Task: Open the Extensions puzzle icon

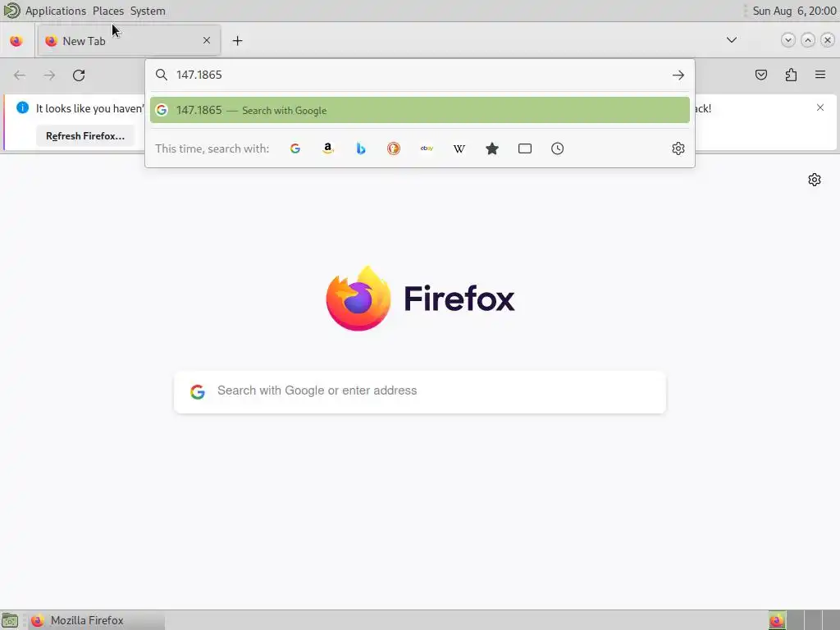Action: pyautogui.click(x=791, y=75)
